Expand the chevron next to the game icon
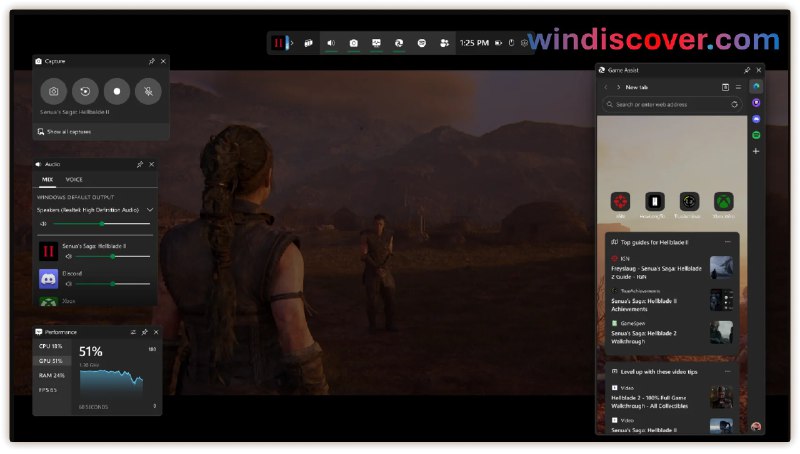This screenshot has width=800, height=454. (x=292, y=43)
